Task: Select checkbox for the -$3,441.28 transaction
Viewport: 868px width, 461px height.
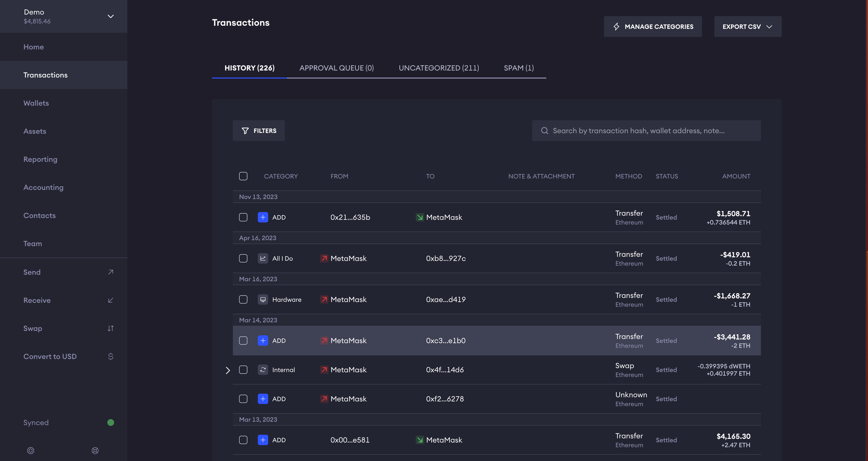Action: point(243,341)
